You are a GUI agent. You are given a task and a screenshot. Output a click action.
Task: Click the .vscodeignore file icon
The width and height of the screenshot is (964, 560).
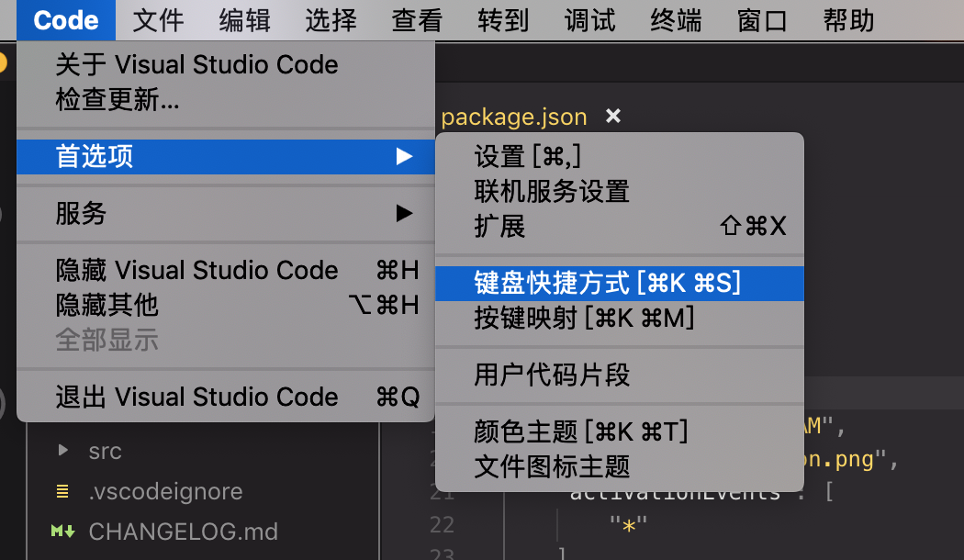pos(62,492)
